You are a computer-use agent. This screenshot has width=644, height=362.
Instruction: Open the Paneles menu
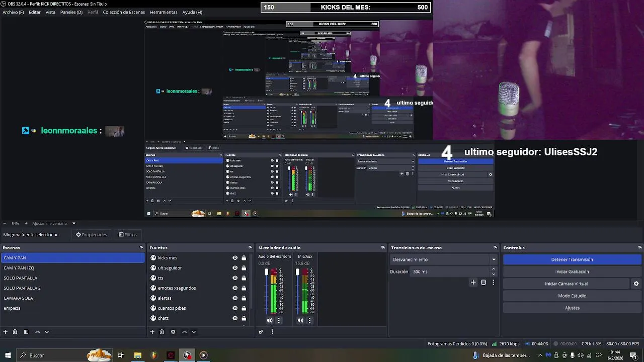71,12
